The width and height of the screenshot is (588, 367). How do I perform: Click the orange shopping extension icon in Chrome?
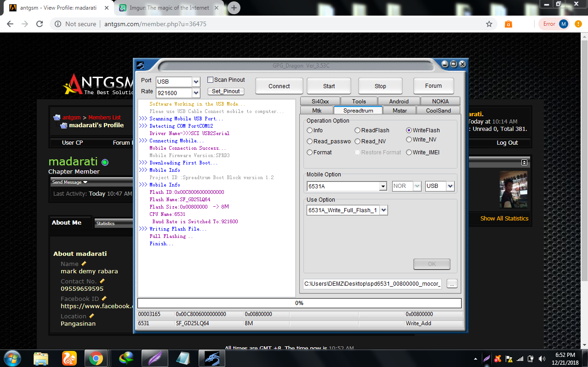[x=508, y=24]
